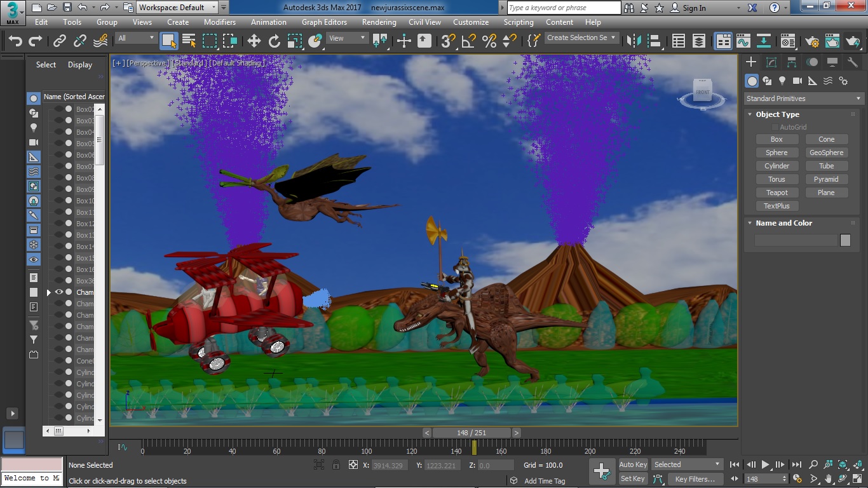Open the Workspace: Default dropdown
868x488 pixels.
pos(177,8)
